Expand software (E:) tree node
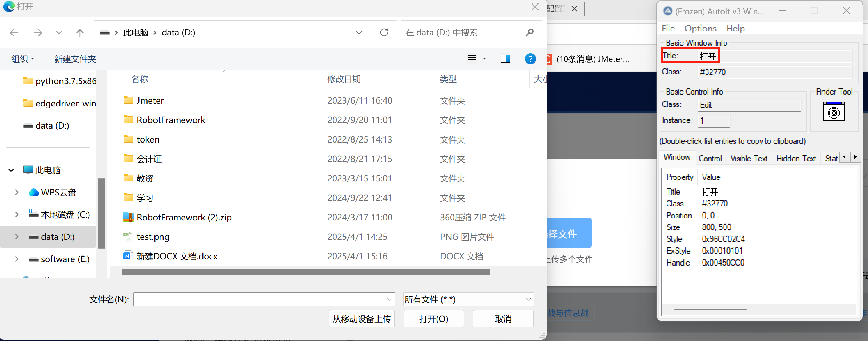 [17, 259]
